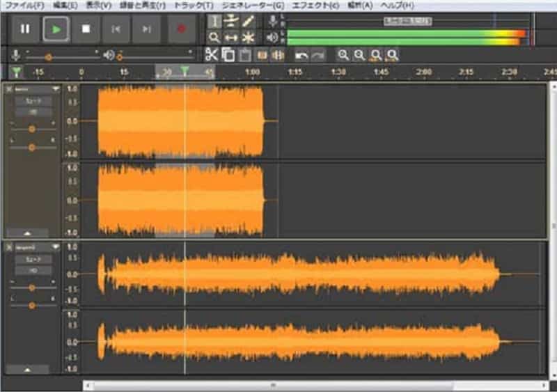Click the Stop button
The image size is (557, 392).
click(86, 29)
